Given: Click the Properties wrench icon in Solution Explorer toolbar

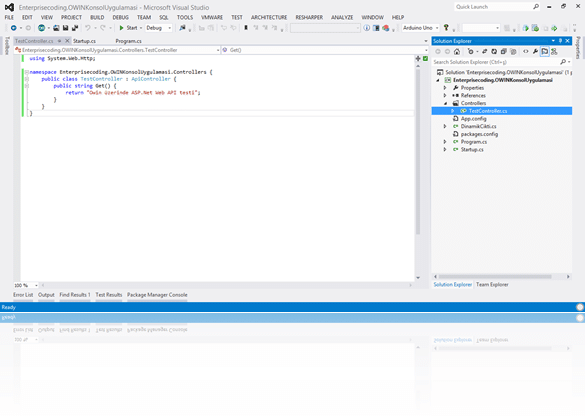Looking at the screenshot, I should click(x=535, y=51).
